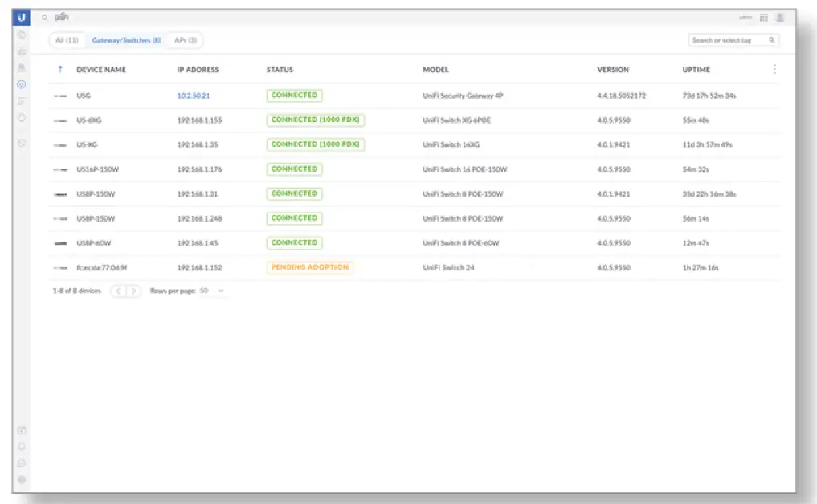Viewport: 817px width, 504px height.
Task: Click the Pending Adoption status badge
Action: click(x=309, y=267)
